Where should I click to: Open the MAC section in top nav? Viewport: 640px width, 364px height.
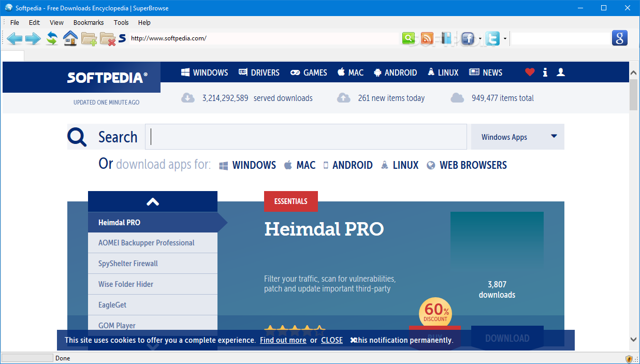pos(351,72)
